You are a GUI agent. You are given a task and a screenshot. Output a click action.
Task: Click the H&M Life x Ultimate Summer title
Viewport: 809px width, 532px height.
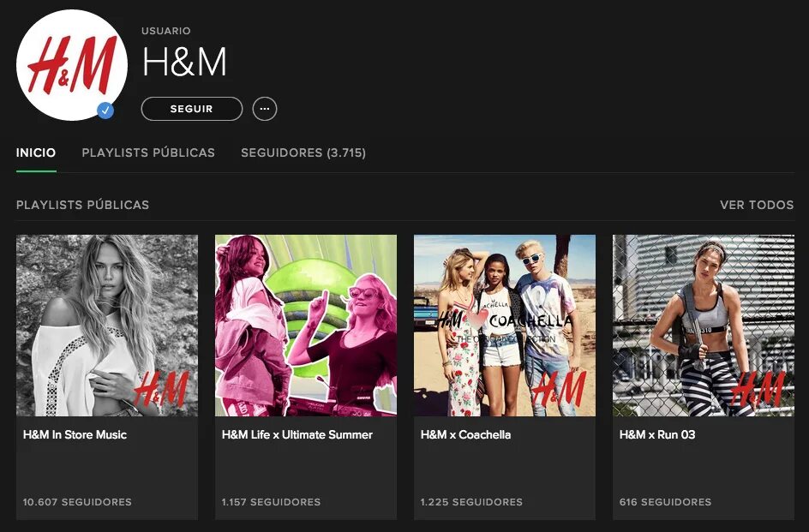click(x=297, y=434)
